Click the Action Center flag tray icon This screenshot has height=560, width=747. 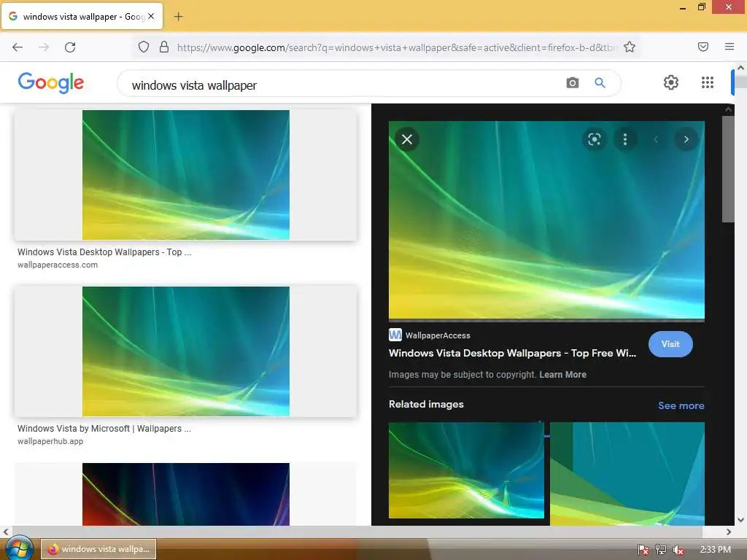(x=643, y=550)
